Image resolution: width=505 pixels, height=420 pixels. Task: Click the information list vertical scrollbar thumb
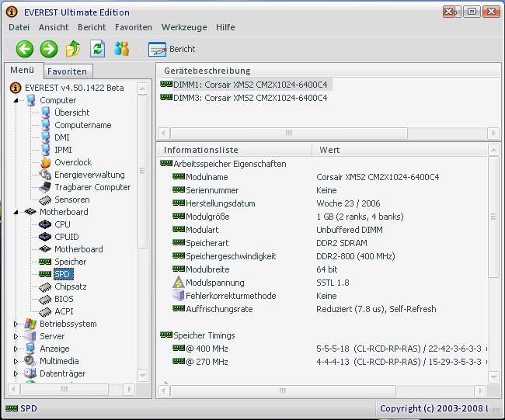pos(493,217)
